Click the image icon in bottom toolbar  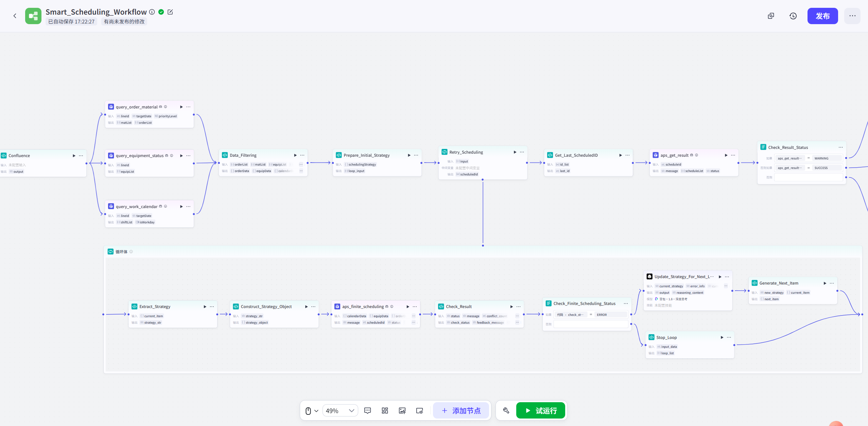402,411
